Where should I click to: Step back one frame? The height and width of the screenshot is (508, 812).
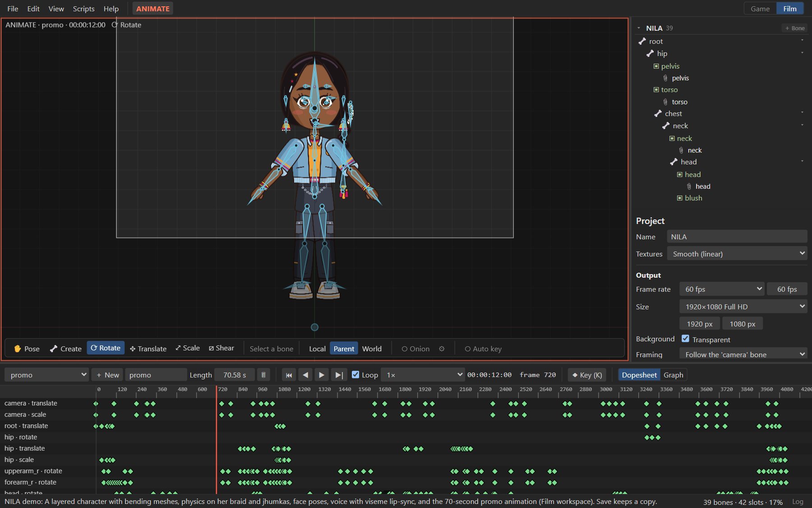(305, 375)
